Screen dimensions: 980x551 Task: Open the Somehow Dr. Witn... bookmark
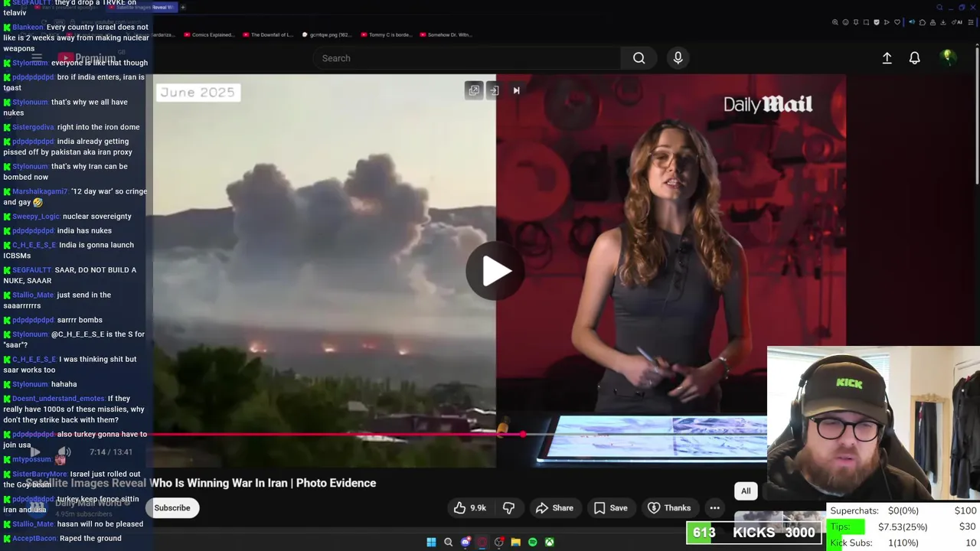coord(446,34)
